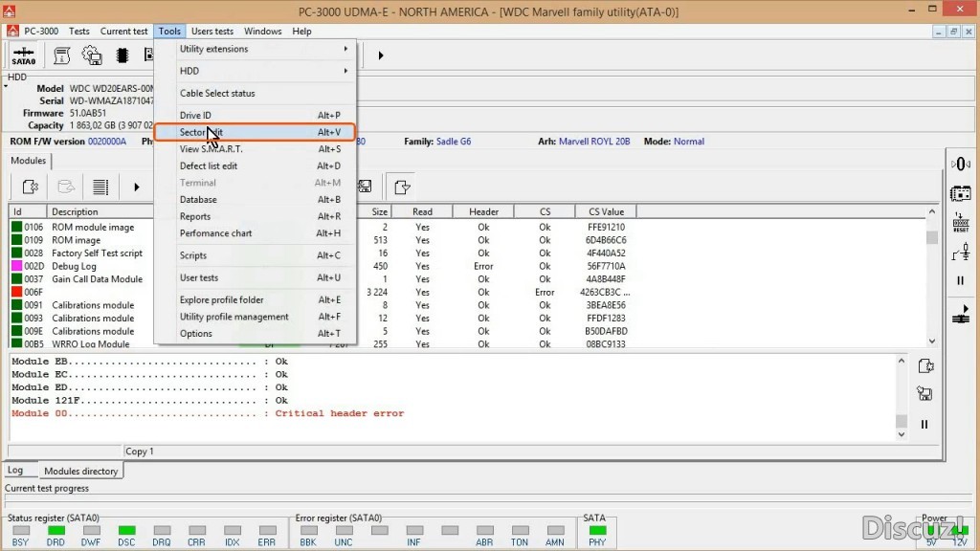
Task: Choose Sector edit from Tools menu
Action: (255, 132)
